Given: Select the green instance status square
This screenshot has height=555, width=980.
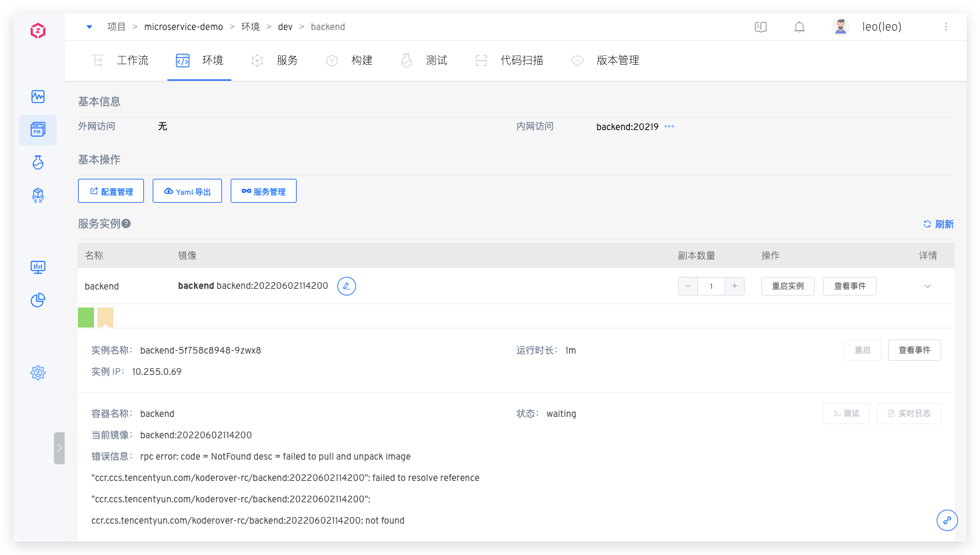Looking at the screenshot, I should click(86, 318).
